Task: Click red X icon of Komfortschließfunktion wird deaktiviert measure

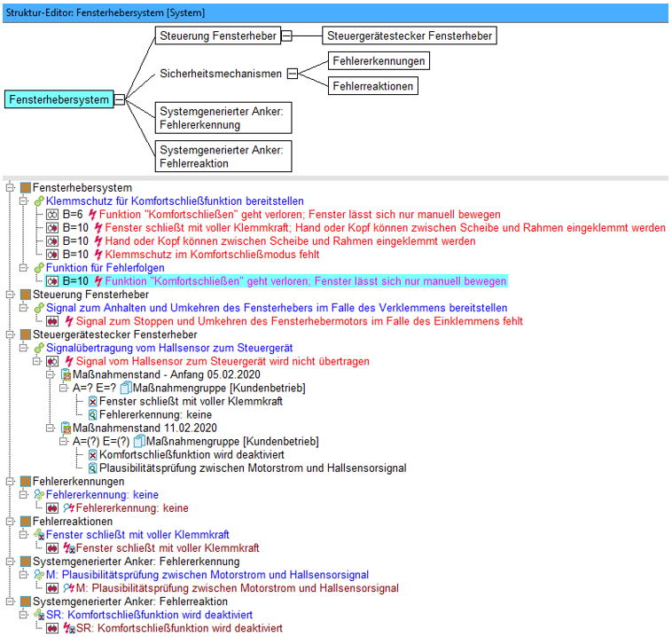Action: tap(92, 455)
